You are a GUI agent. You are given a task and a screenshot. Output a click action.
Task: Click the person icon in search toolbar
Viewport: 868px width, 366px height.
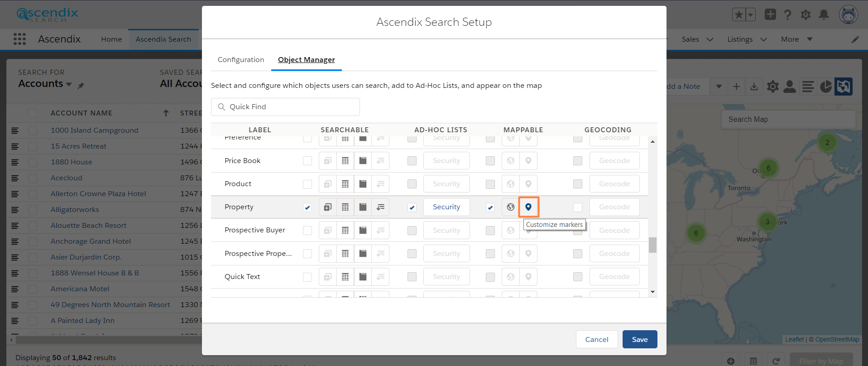pos(790,87)
